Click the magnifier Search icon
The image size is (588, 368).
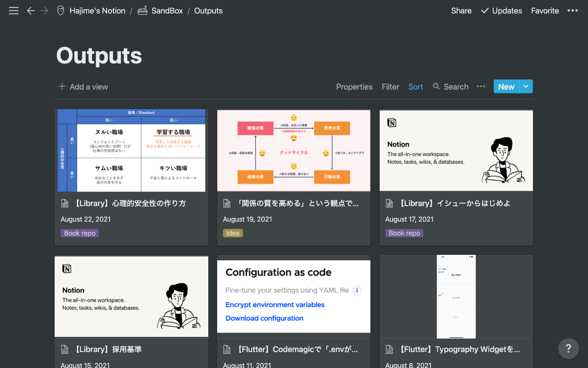436,86
